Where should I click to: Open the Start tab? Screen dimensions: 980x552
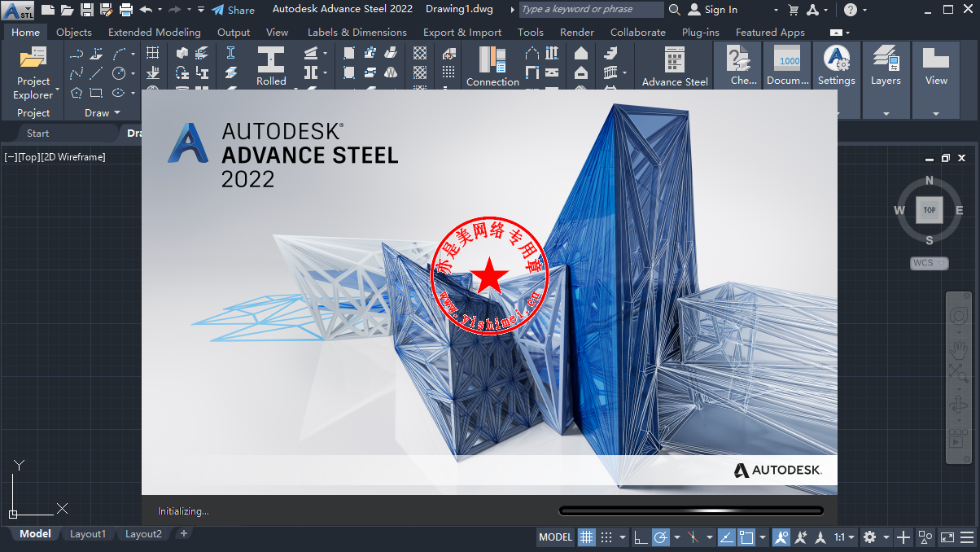[38, 134]
